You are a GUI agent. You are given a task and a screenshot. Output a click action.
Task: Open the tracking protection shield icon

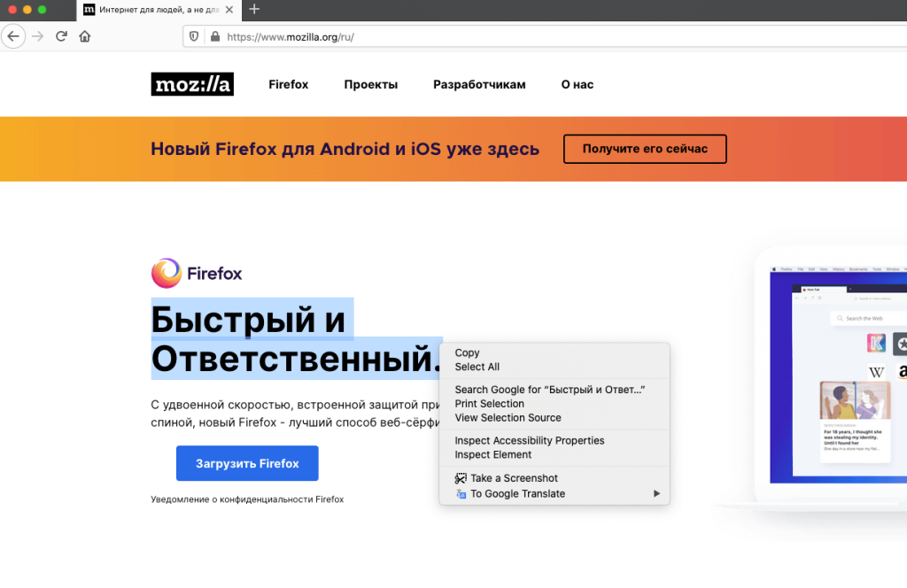pos(194,36)
